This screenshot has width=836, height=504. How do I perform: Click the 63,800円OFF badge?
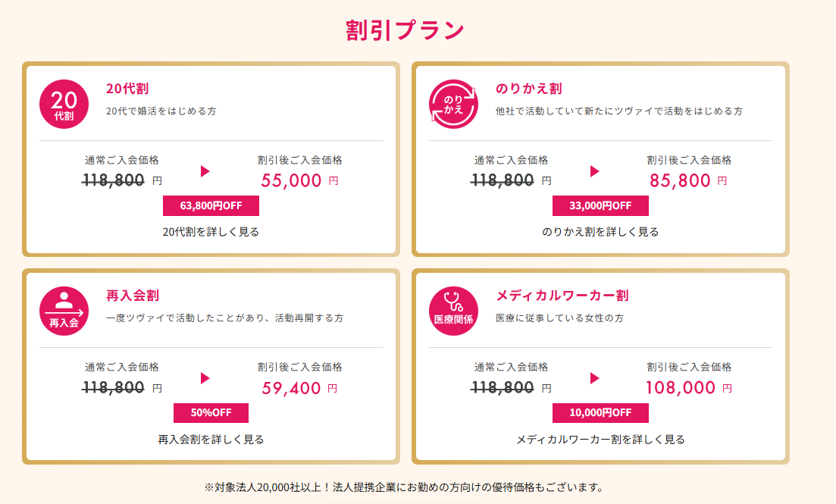211,205
